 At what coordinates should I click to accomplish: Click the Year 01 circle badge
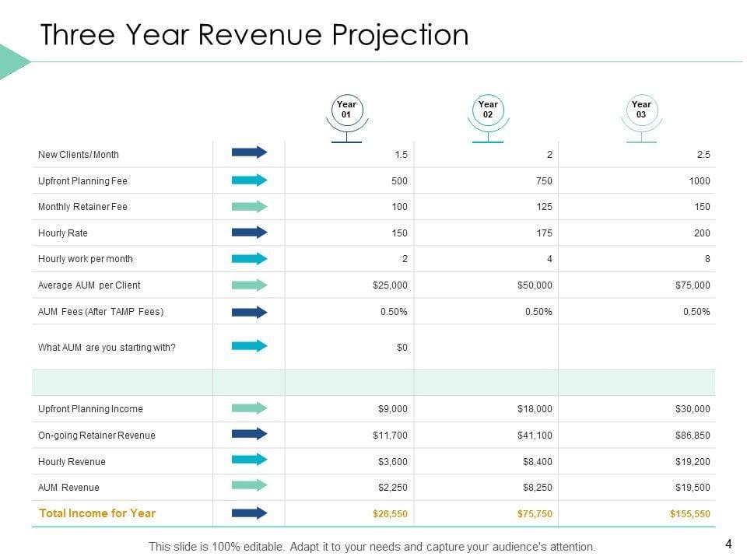pos(346,110)
